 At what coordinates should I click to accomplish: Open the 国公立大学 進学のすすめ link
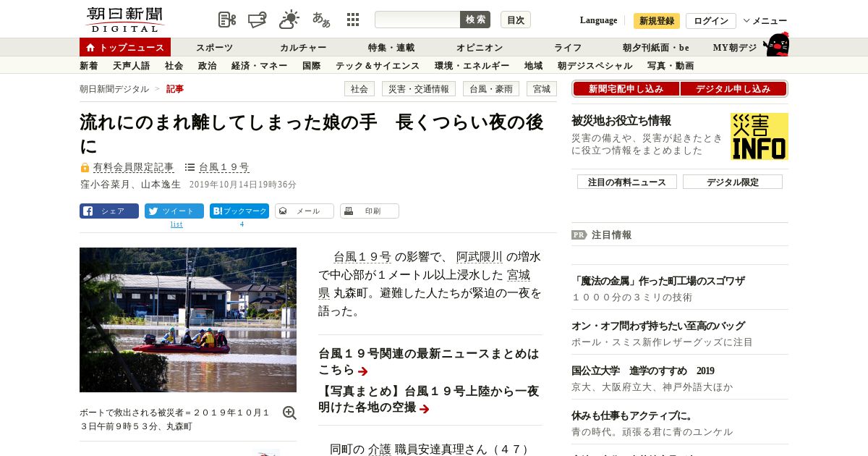pos(642,371)
